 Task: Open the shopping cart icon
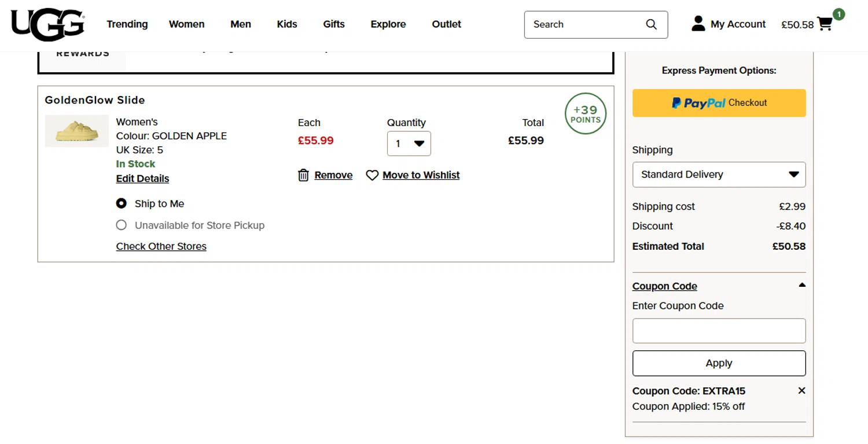[x=825, y=24]
